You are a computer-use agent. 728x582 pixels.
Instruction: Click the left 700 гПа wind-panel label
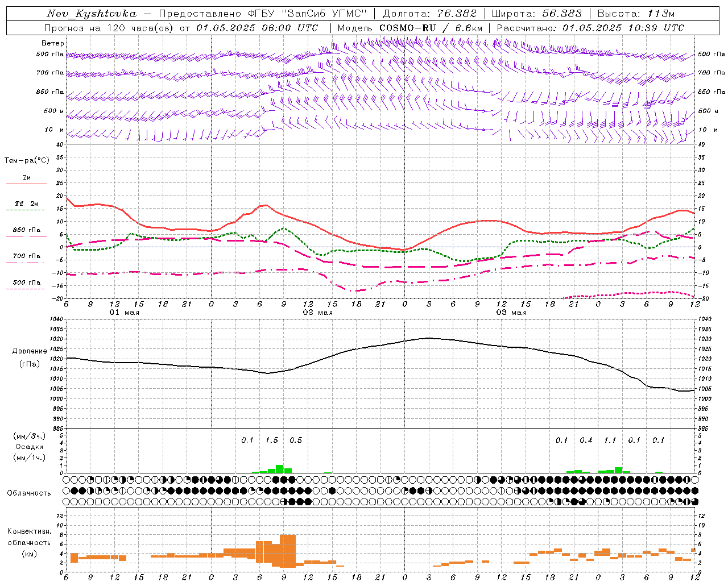(x=50, y=73)
